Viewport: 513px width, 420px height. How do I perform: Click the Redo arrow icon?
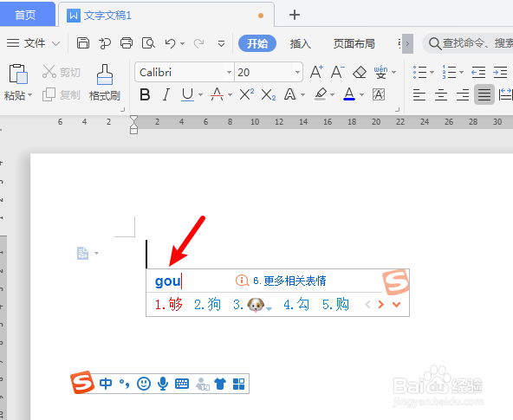pyautogui.click(x=198, y=43)
